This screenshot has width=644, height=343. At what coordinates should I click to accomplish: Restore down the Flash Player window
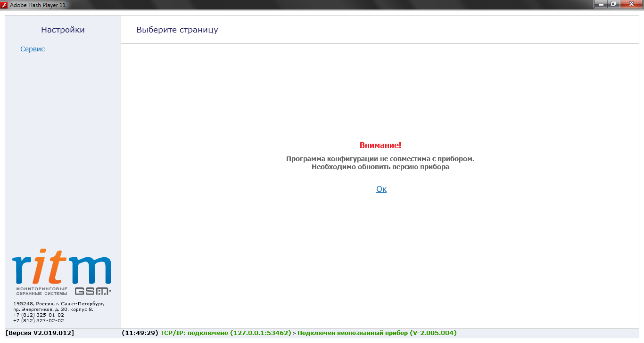click(613, 4)
